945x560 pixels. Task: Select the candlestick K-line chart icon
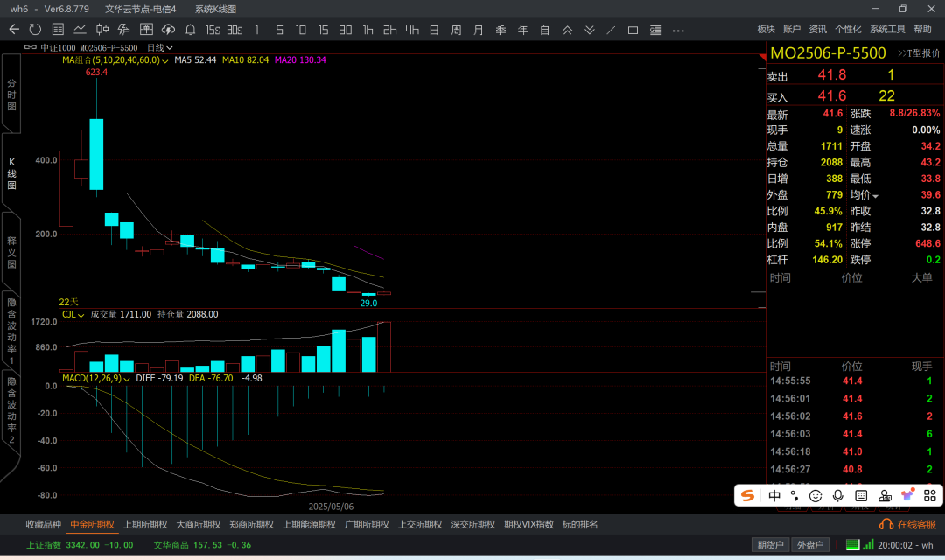tap(101, 30)
